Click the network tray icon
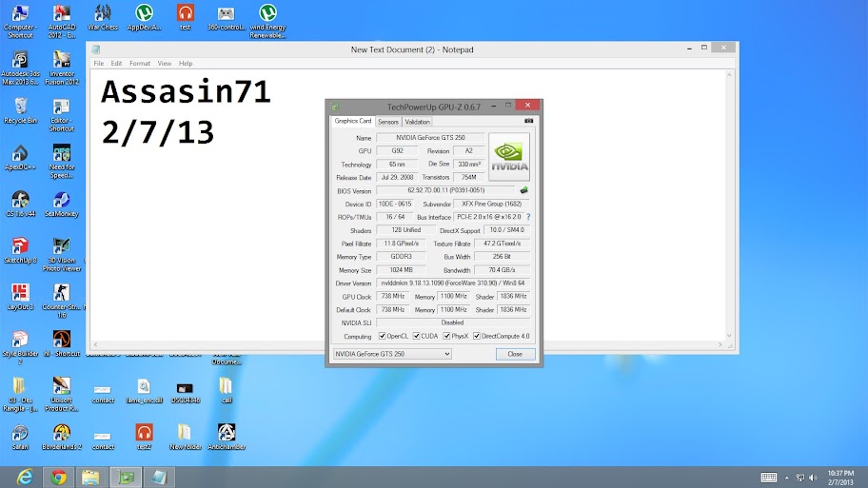 799,478
